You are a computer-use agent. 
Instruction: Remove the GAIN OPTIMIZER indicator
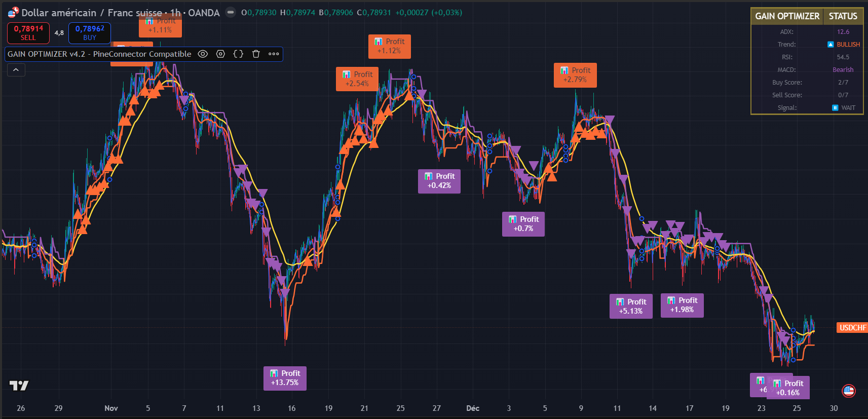[x=256, y=54]
